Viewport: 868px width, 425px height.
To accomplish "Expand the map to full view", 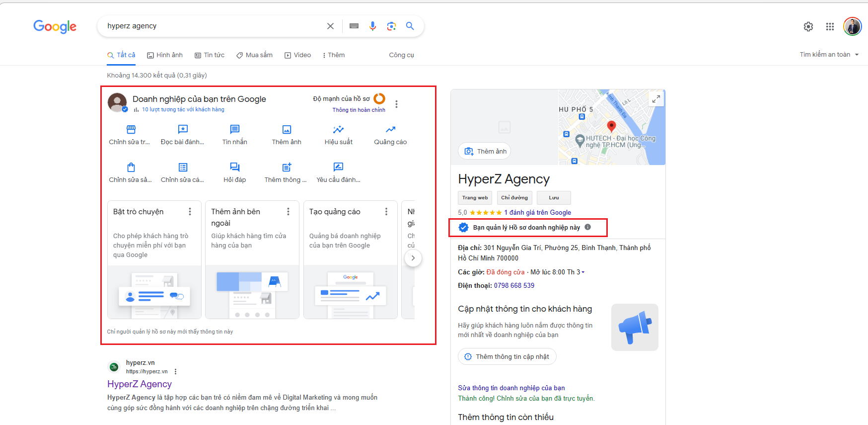I will coord(656,99).
